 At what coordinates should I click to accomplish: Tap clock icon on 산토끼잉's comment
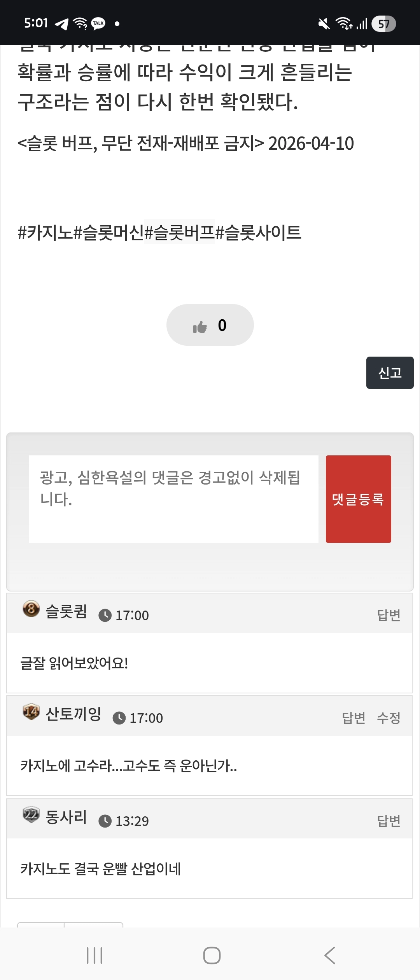point(119,718)
